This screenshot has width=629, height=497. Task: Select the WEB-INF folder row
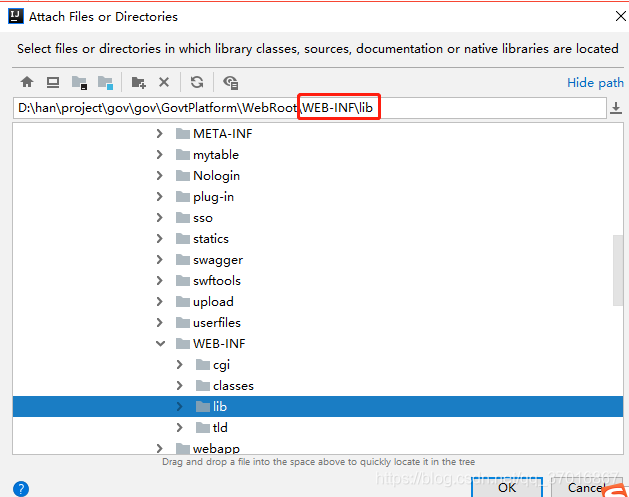[318, 344]
